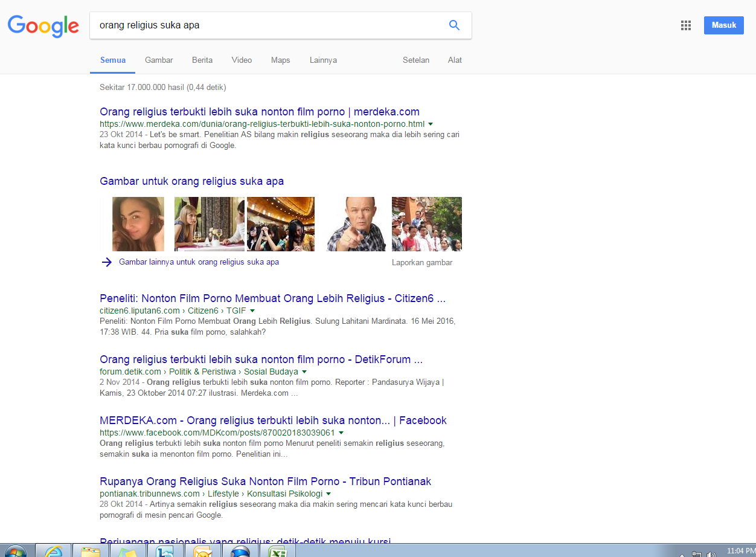Switch to the Maps tab
This screenshot has height=557, width=756.
[x=281, y=60]
